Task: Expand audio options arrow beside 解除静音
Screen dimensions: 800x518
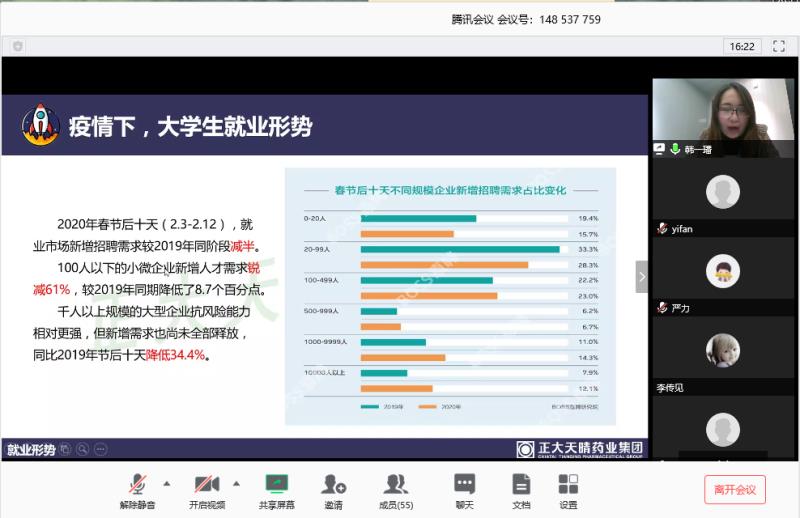Action: click(167, 483)
